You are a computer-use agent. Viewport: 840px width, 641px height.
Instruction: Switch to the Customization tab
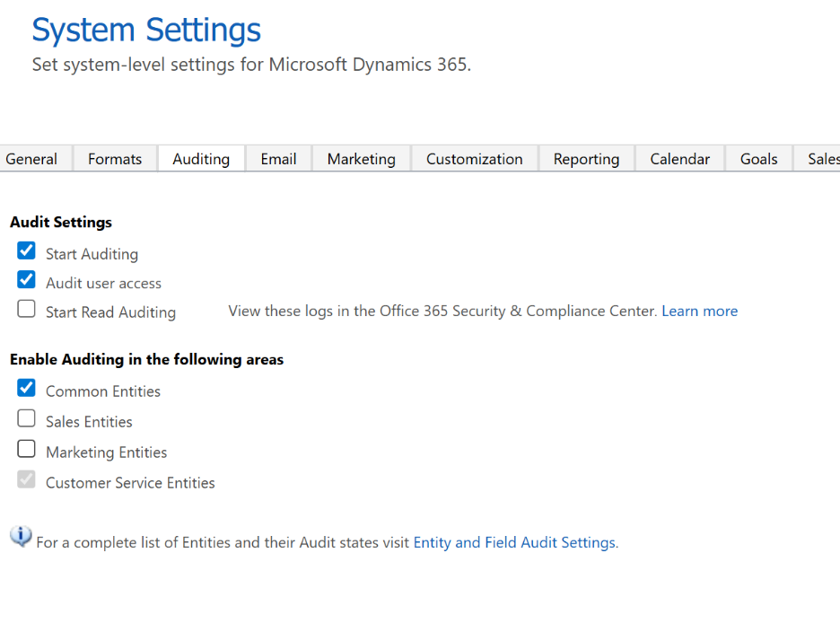474,159
